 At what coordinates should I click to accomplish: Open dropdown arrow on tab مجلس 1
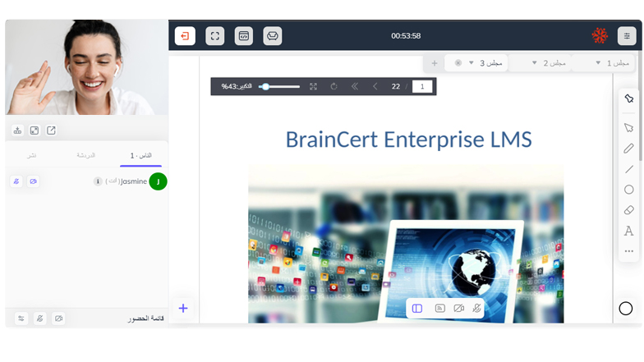tap(598, 62)
